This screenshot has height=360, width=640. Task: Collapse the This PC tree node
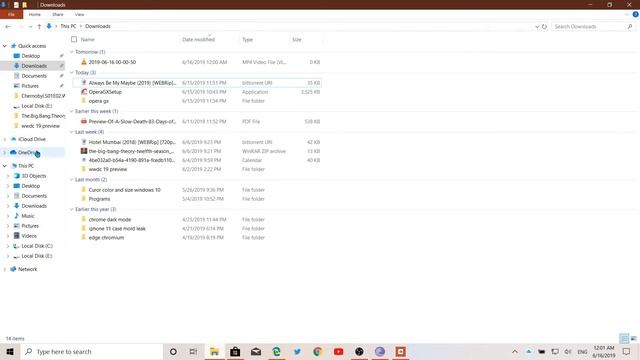click(4, 166)
